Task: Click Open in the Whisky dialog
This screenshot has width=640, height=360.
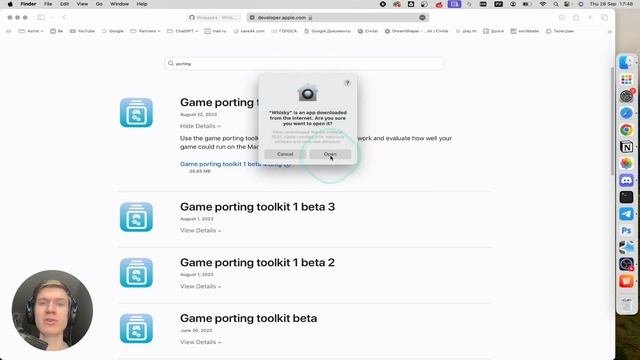Action: point(330,154)
